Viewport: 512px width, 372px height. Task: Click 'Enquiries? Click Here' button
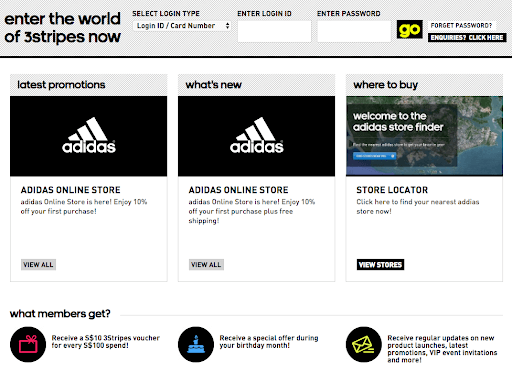[x=467, y=37]
